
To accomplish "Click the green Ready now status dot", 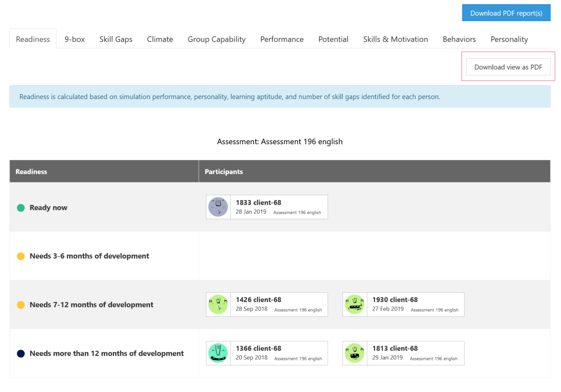I will point(21,208).
